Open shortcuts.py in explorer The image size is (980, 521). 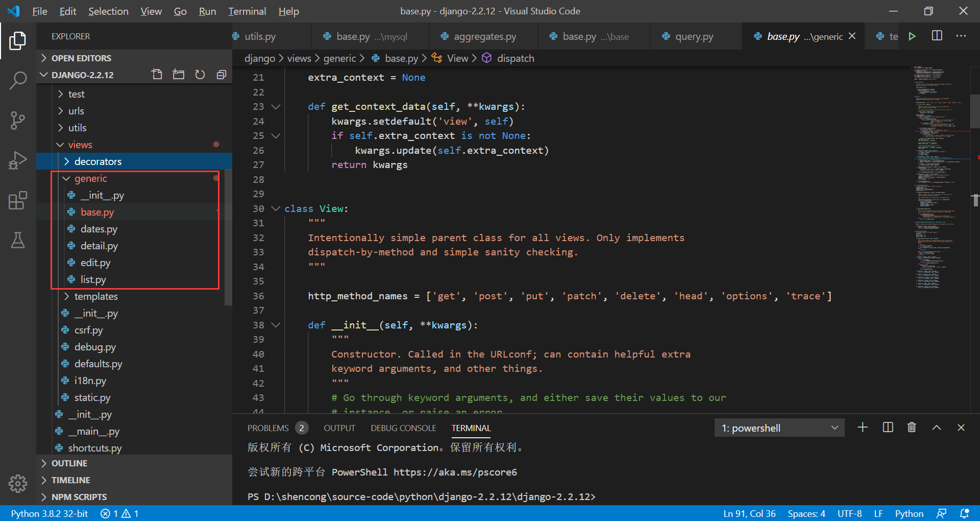click(134, 448)
